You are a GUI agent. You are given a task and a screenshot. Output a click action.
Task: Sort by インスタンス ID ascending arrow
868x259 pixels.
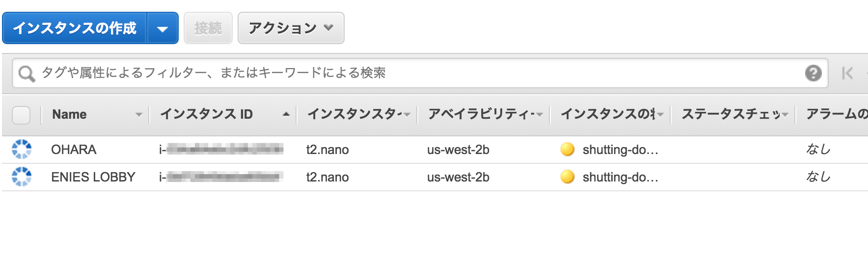[x=286, y=114]
